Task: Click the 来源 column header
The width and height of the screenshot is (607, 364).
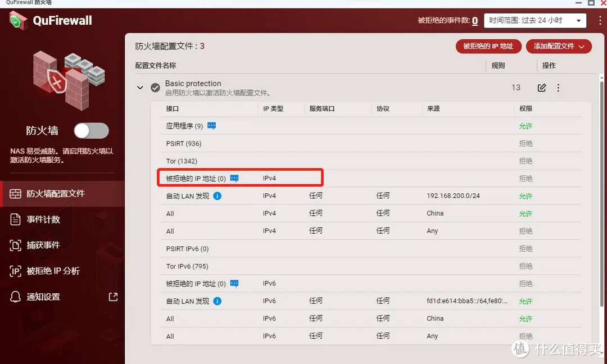Action: click(x=433, y=109)
